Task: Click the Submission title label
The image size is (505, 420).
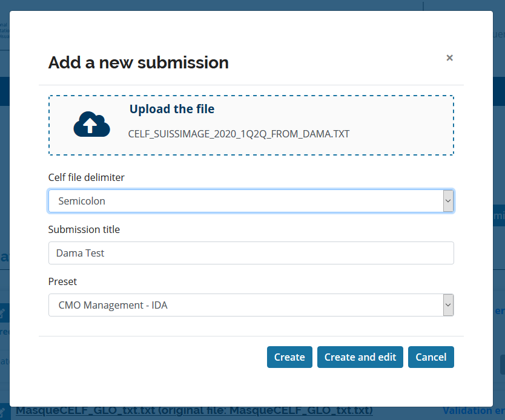Action: coord(84,229)
